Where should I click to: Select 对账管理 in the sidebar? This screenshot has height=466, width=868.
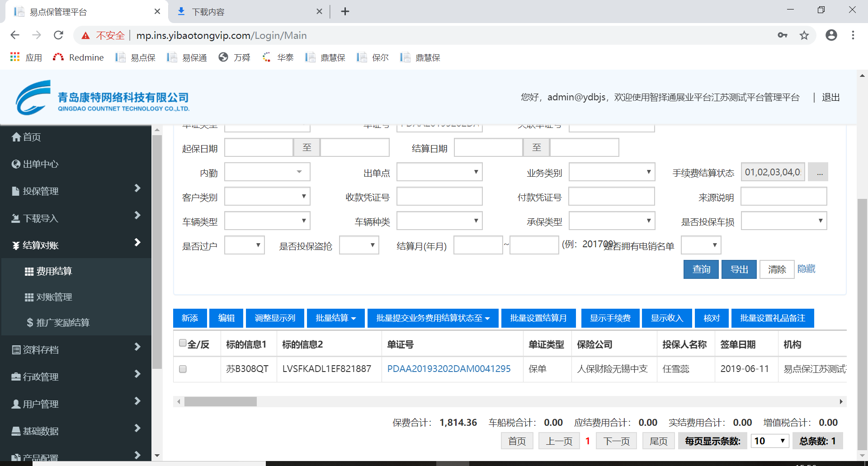[x=54, y=297]
